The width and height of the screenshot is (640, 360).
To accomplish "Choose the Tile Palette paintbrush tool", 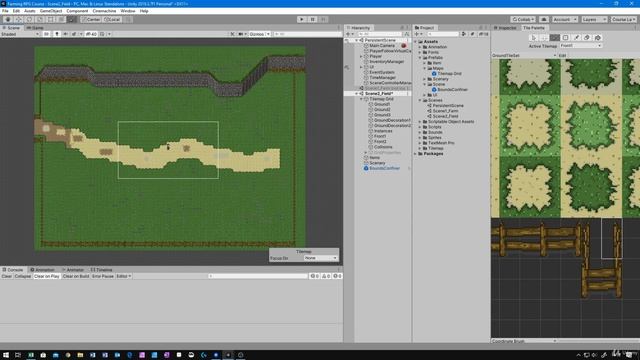I will (555, 38).
